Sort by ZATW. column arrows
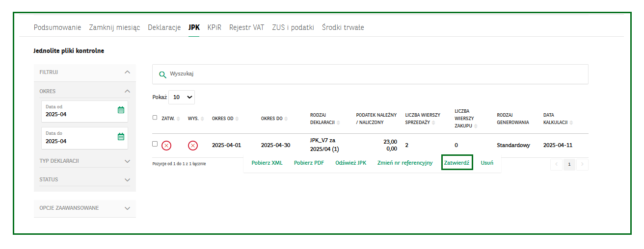Image resolution: width=644 pixels, height=249 pixels. [x=178, y=119]
